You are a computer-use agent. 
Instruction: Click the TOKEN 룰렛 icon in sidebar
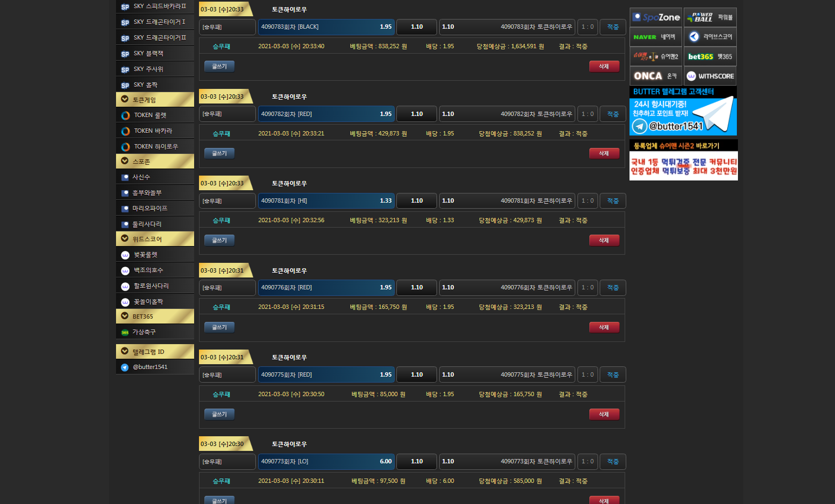point(125,115)
